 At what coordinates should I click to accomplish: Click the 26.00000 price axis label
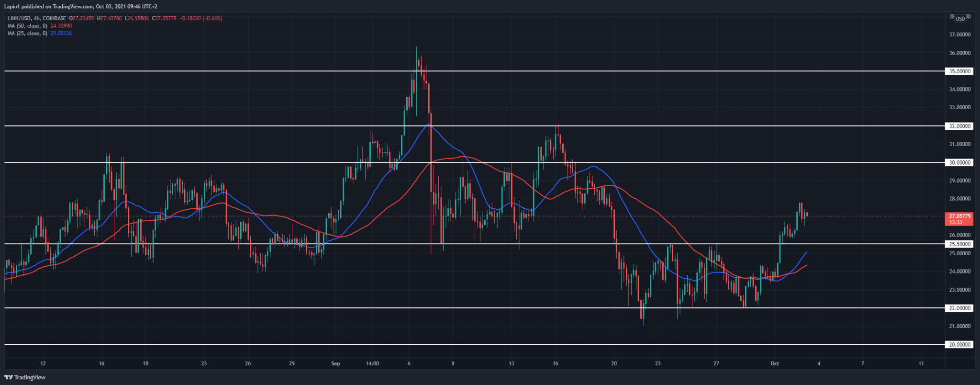coord(959,235)
